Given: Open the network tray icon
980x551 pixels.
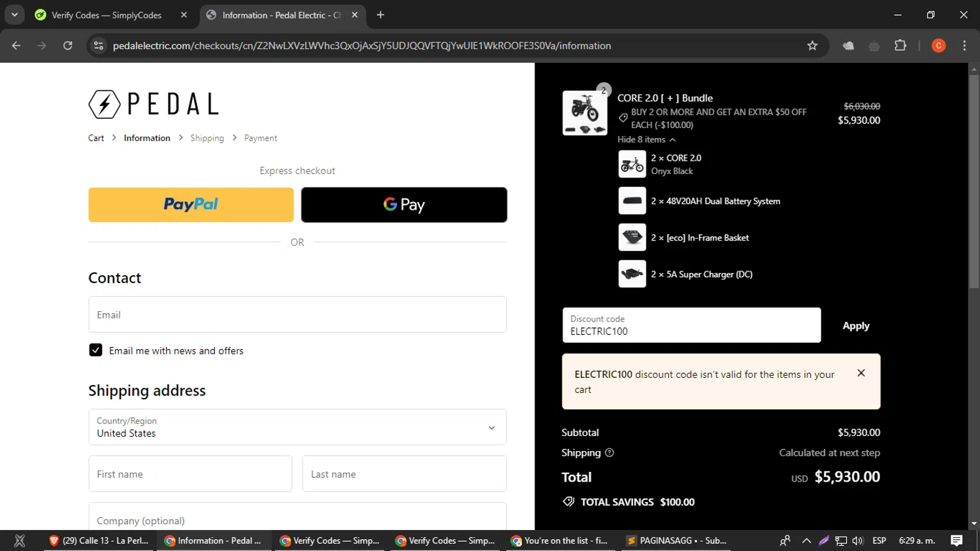Looking at the screenshot, I should (841, 541).
